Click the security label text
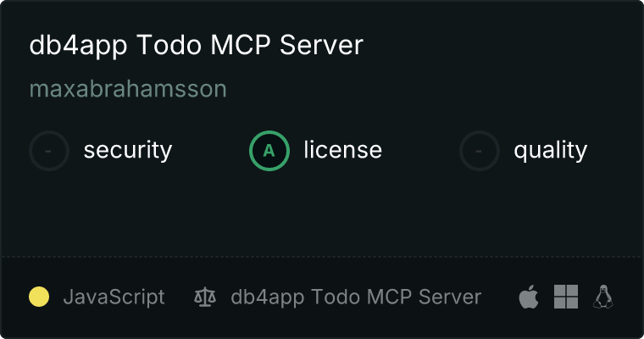The height and width of the screenshot is (339, 644). (x=128, y=150)
